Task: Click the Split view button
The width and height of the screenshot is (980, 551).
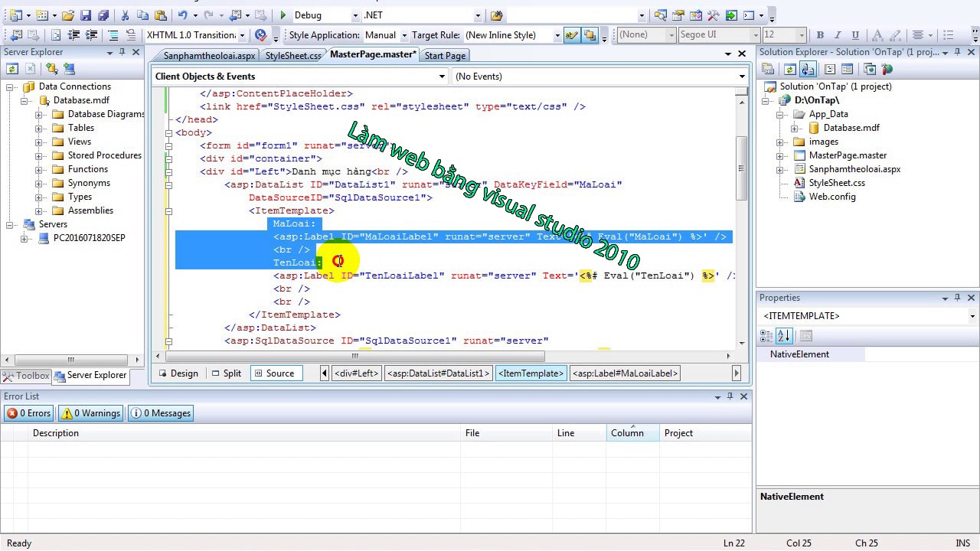Action: [x=227, y=373]
